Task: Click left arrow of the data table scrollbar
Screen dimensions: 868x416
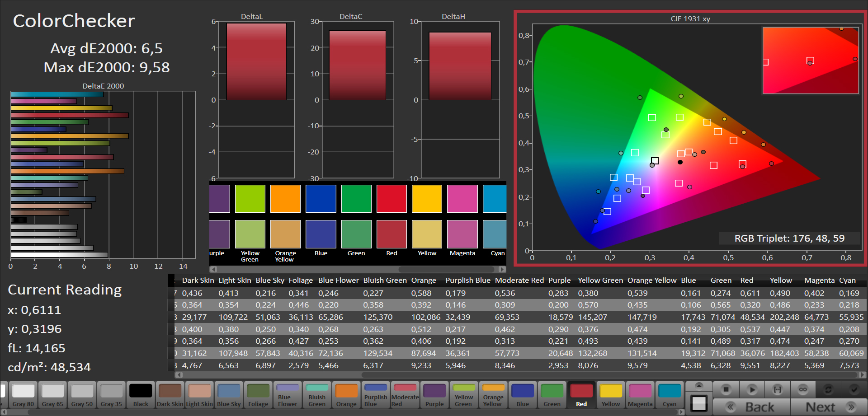Action: [179, 374]
